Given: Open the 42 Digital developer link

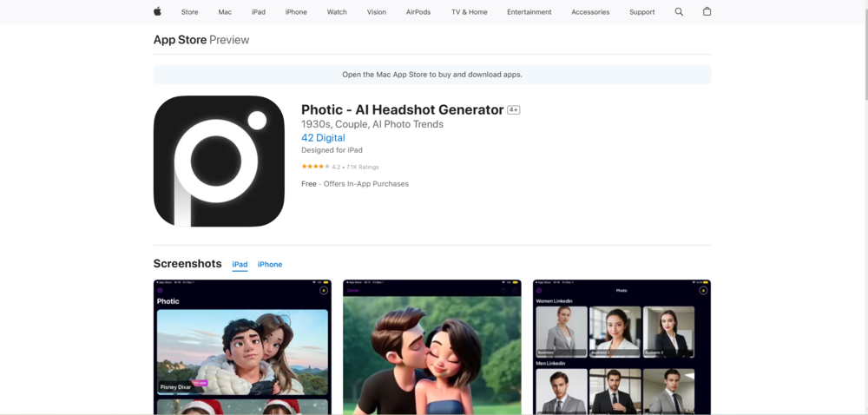Looking at the screenshot, I should coord(323,138).
